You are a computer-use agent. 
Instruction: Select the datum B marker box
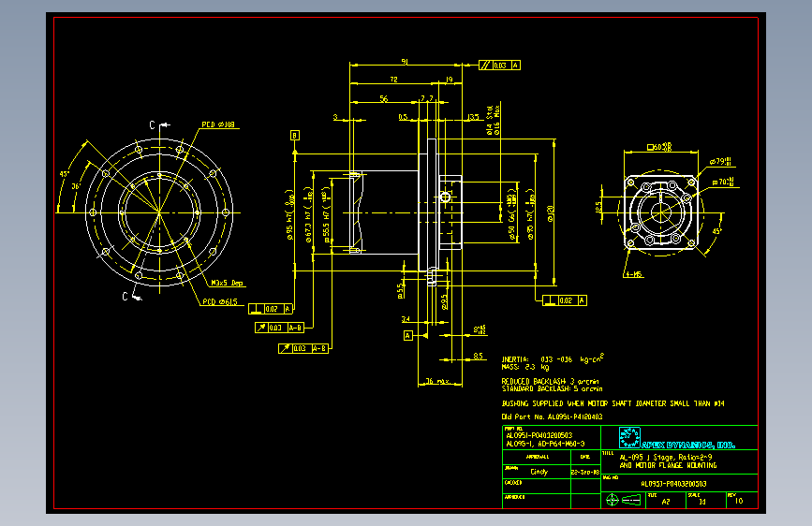[x=295, y=136]
